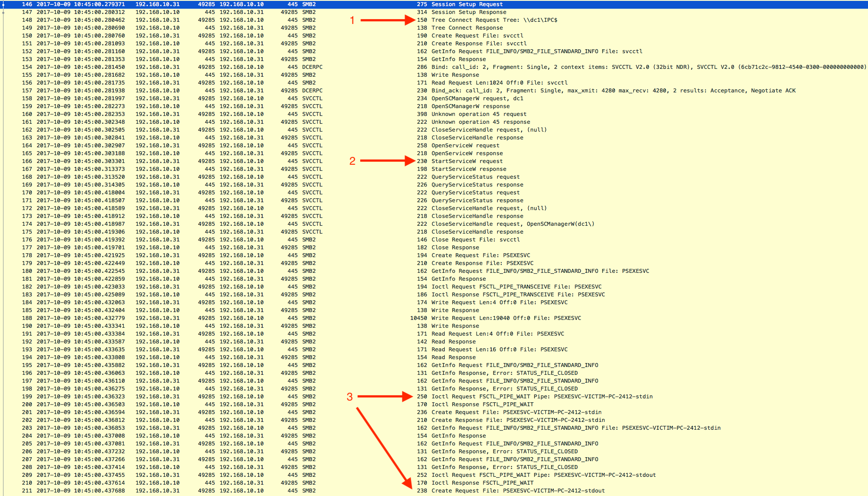Select packet 178 Create Request File PSEXESVC
868x496 pixels.
pyautogui.click(x=480, y=255)
